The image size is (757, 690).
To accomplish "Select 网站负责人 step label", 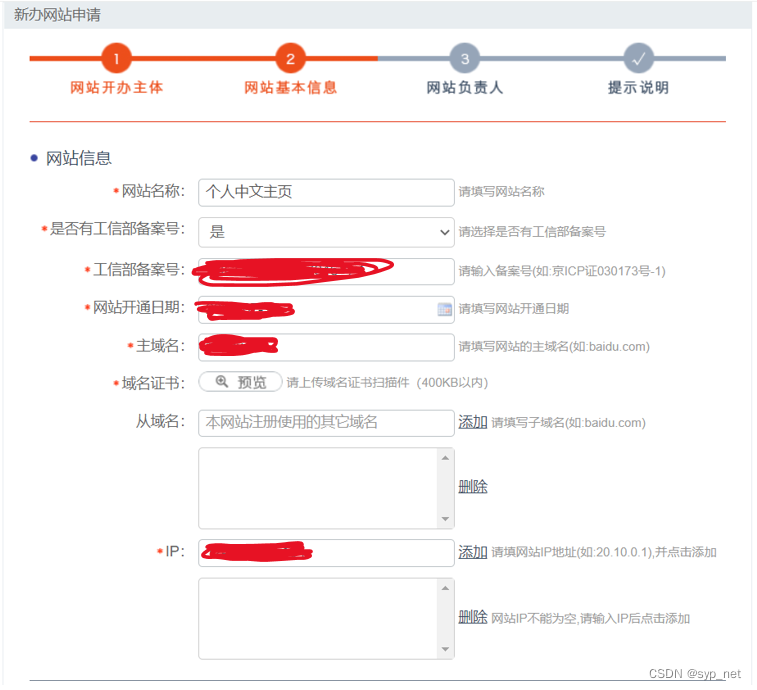I will [464, 87].
